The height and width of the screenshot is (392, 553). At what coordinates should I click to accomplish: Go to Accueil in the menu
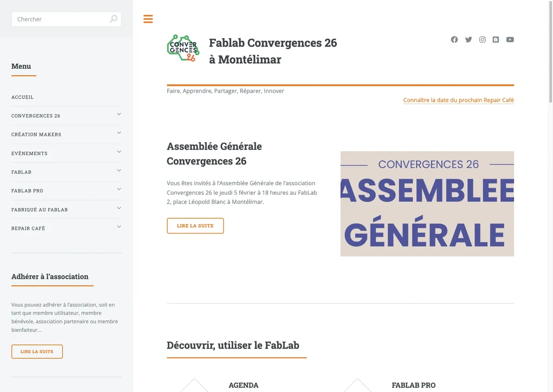tap(23, 97)
